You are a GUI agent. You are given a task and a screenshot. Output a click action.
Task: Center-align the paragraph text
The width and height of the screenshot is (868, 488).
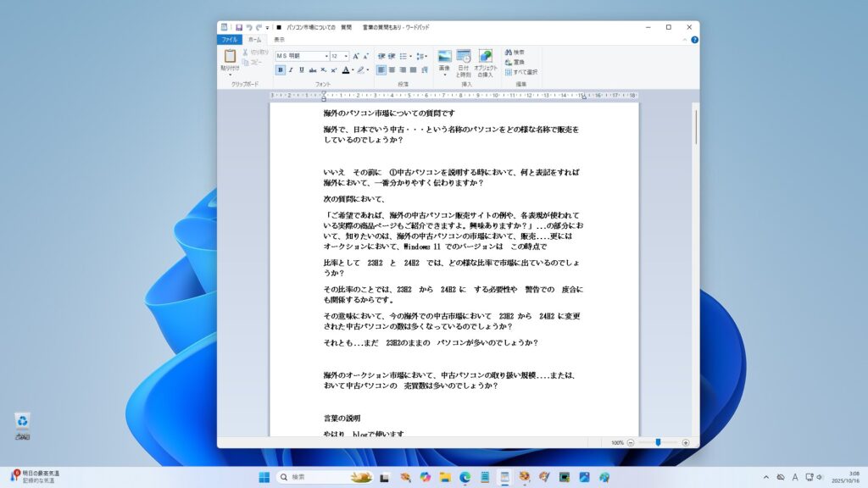coord(392,69)
